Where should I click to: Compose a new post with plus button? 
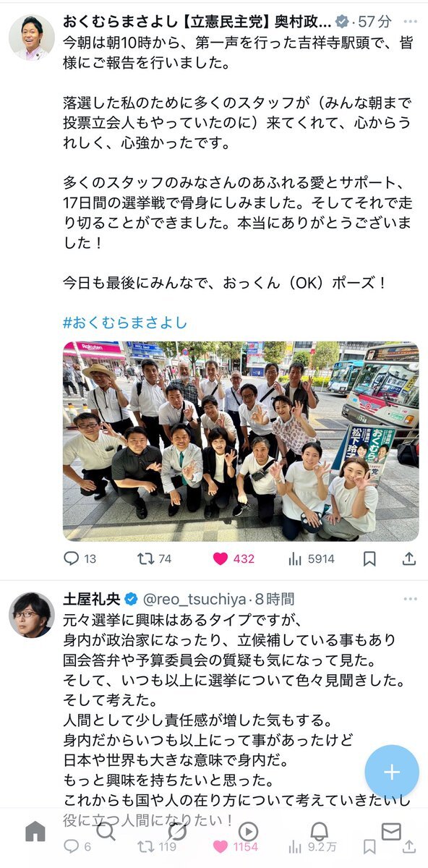[392, 772]
